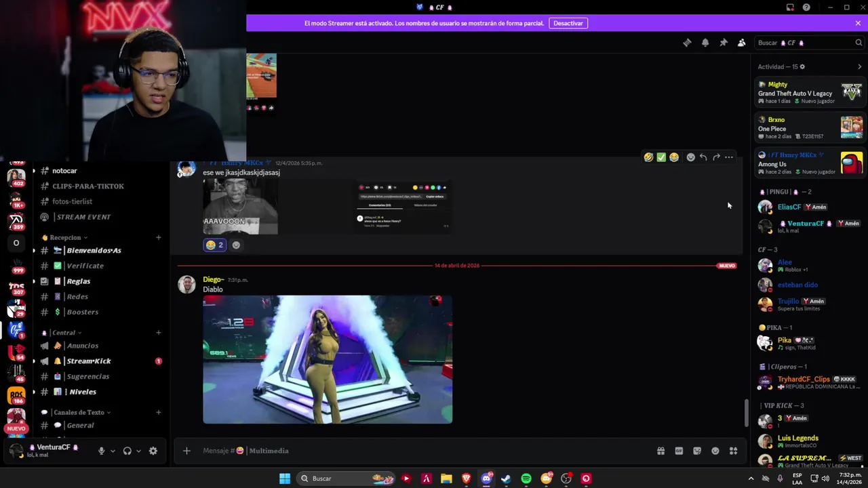Collapse the Recepcion category

pyautogui.click(x=64, y=237)
